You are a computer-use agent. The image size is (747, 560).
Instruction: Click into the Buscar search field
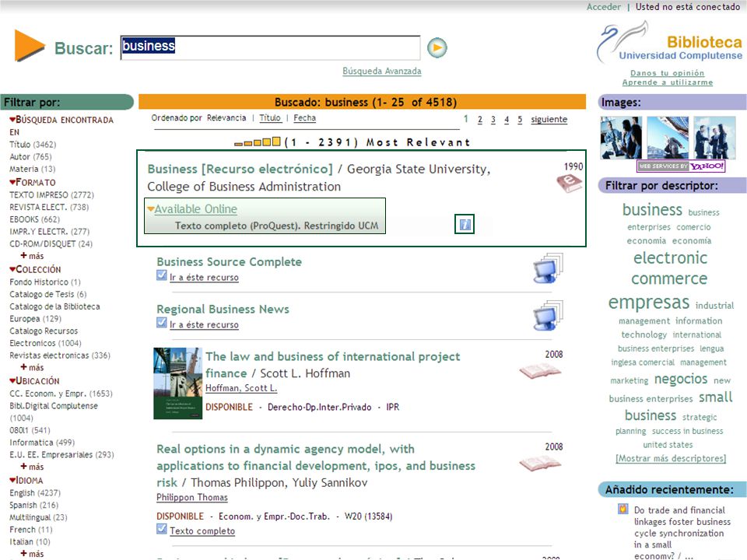pyautogui.click(x=270, y=47)
